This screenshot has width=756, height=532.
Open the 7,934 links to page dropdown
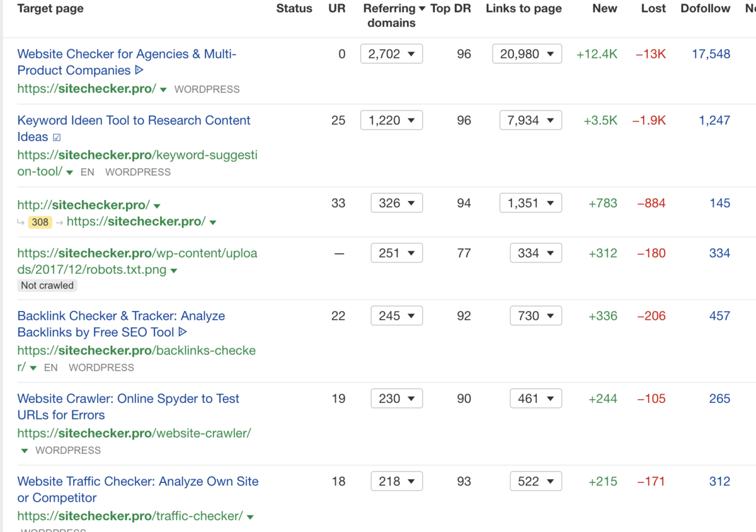[x=527, y=120]
